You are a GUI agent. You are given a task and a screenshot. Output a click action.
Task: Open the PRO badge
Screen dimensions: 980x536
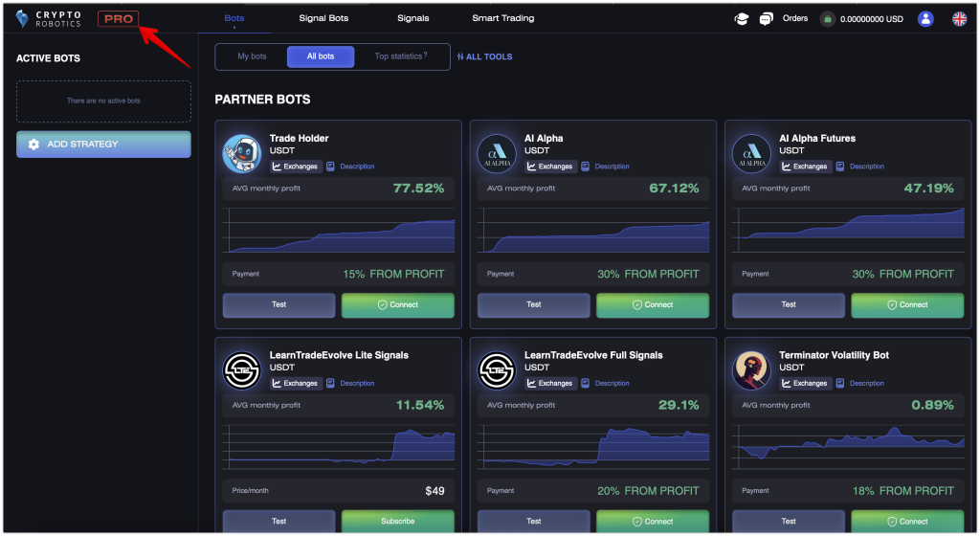118,19
